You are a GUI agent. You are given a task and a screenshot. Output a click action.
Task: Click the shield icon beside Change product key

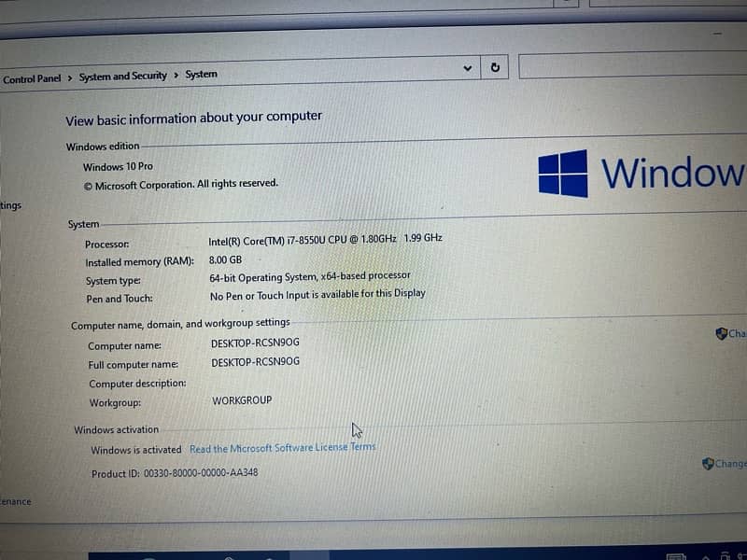(x=708, y=463)
